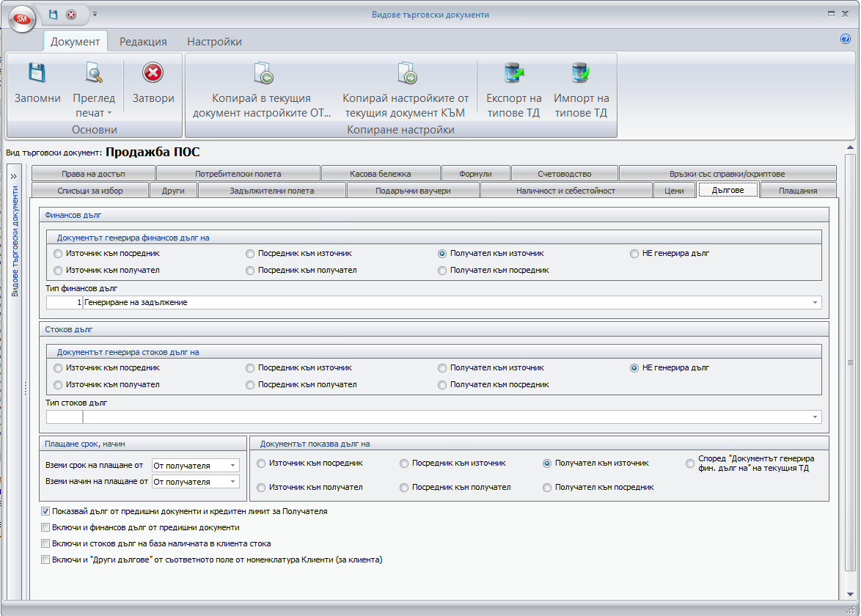Enable Включи и финансов дълг от предишни документи
This screenshot has height=616, width=861.
pyautogui.click(x=45, y=527)
